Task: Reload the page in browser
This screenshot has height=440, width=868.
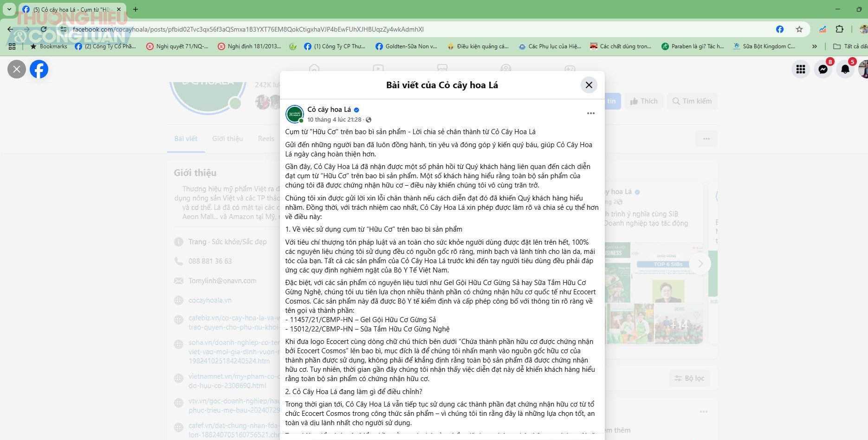Action: [44, 29]
